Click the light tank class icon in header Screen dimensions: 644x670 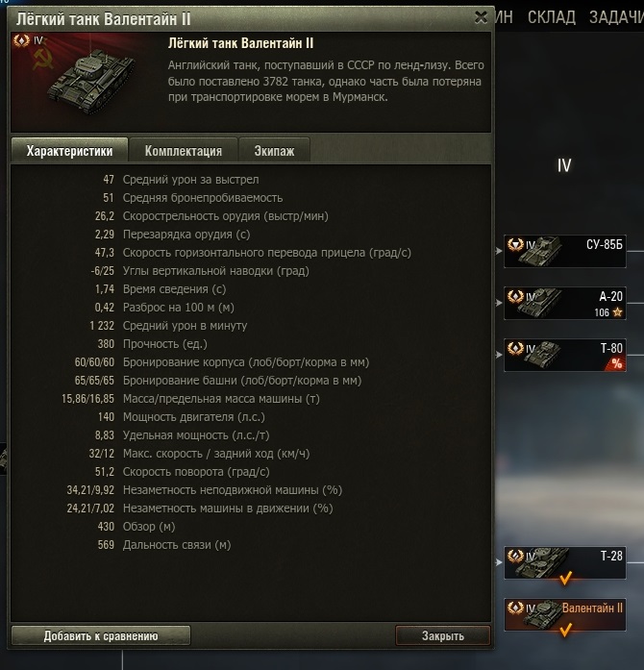click(x=21, y=41)
